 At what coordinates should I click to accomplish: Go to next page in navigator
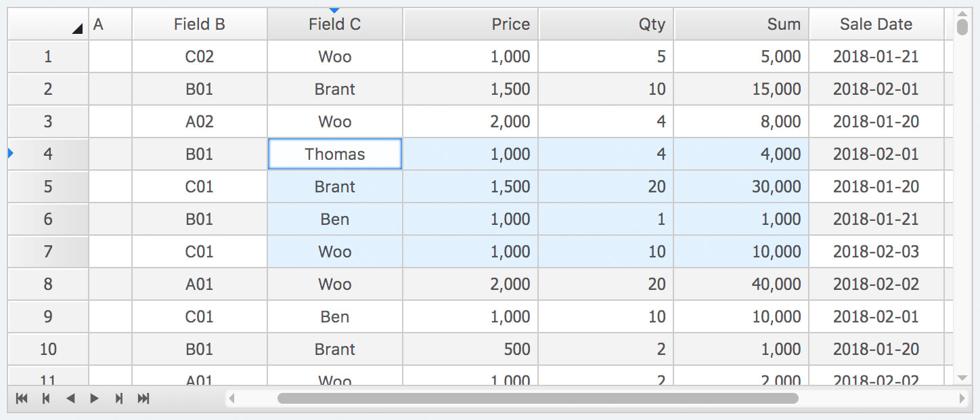pyautogui.click(x=119, y=398)
